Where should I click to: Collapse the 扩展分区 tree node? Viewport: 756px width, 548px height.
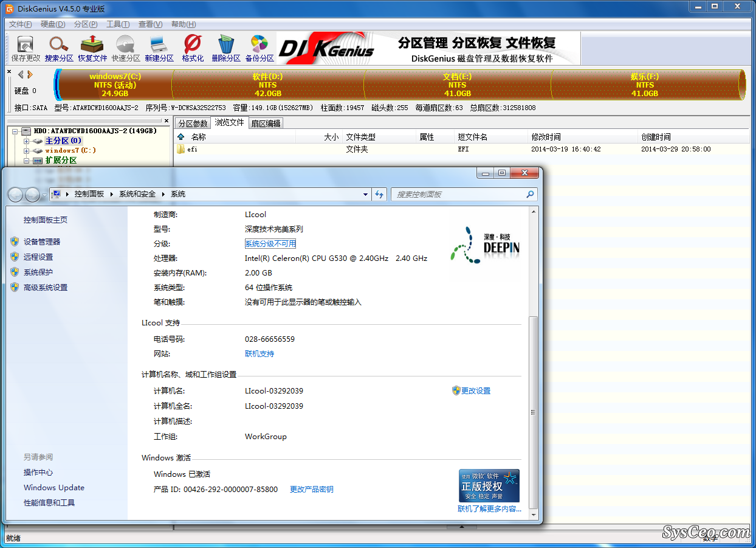(x=27, y=161)
